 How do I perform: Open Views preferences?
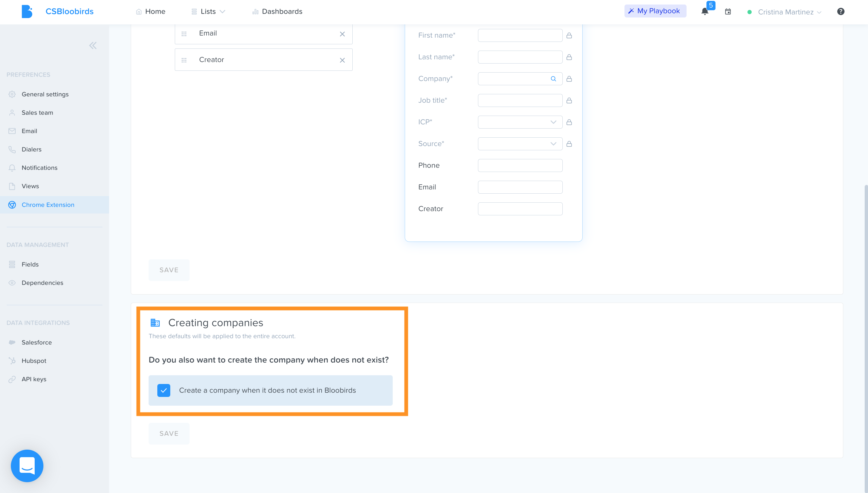click(30, 186)
